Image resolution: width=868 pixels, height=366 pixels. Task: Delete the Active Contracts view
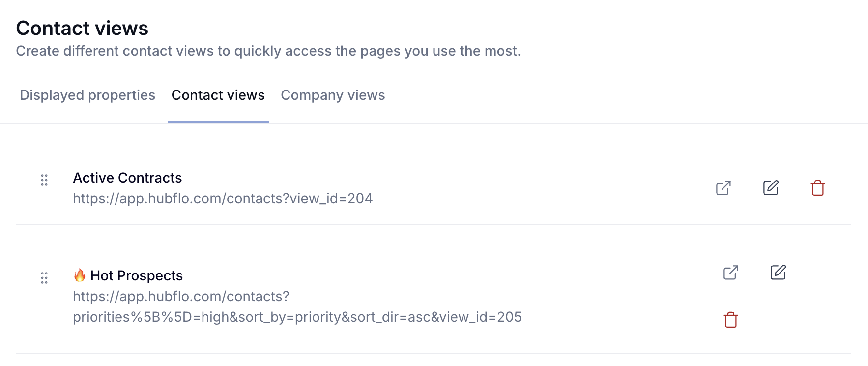[x=818, y=188]
